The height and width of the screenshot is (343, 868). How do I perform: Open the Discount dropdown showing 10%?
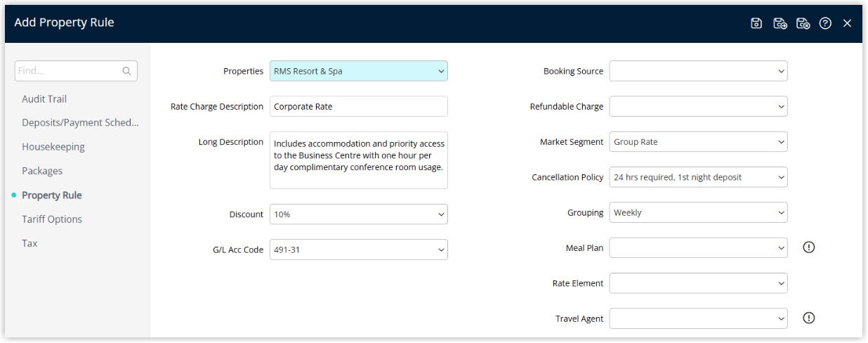click(358, 214)
